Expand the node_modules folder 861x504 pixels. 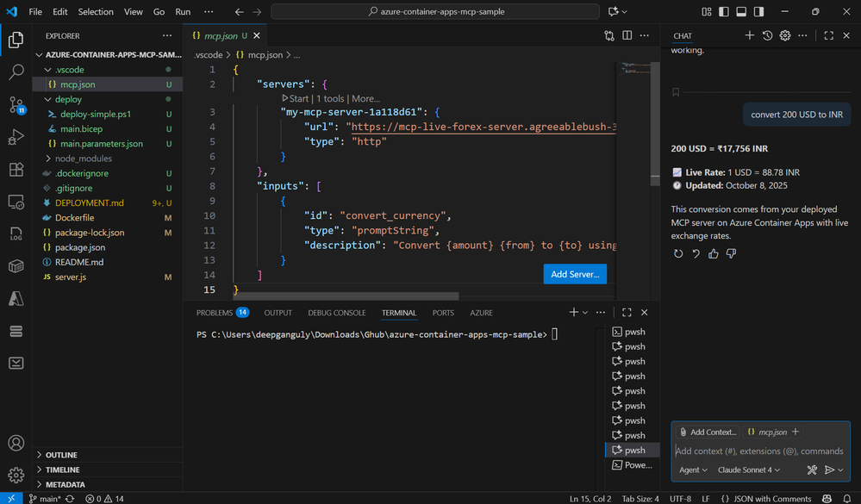click(83, 159)
